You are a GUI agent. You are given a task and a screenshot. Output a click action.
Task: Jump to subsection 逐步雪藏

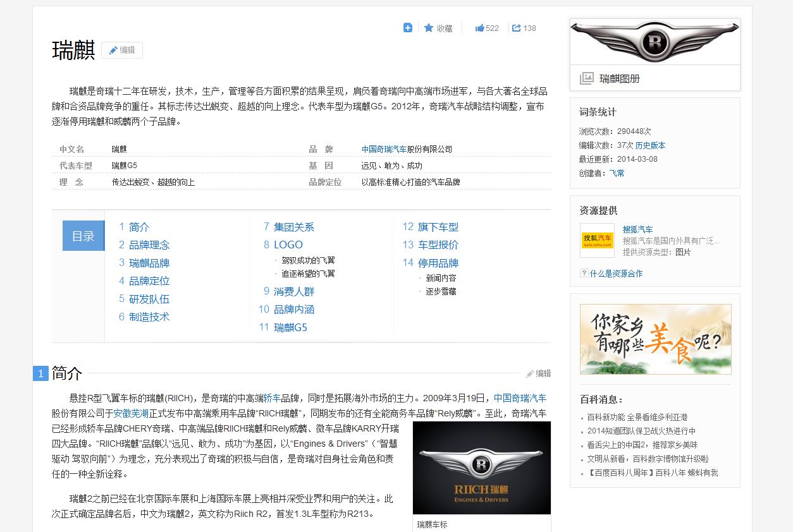[x=441, y=291]
